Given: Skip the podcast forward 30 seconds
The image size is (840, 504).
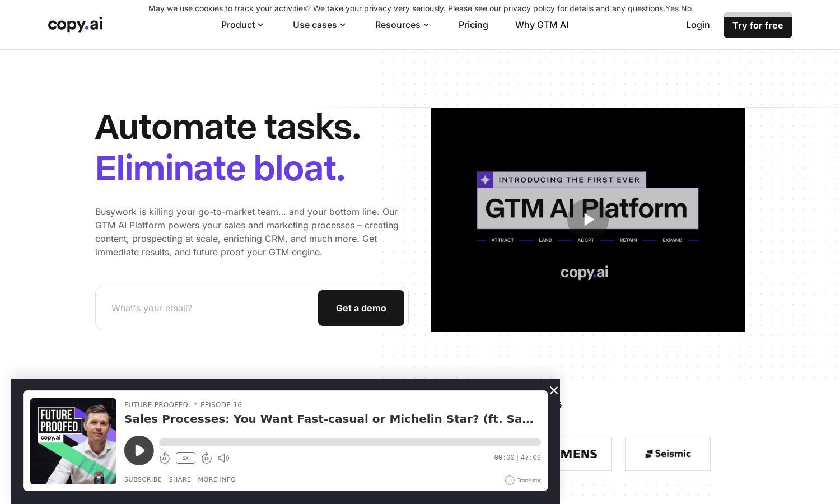Looking at the screenshot, I should coord(207,458).
